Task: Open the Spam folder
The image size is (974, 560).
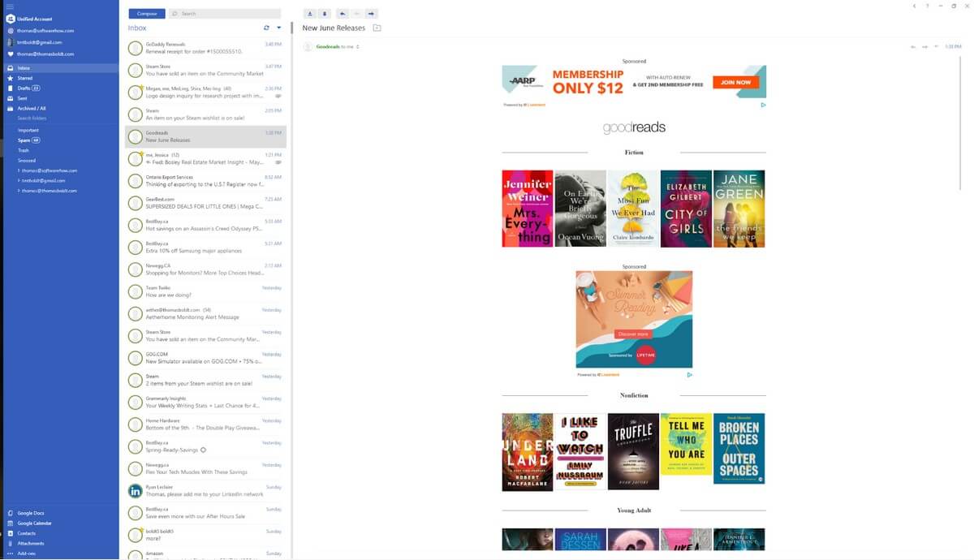Action: tap(28, 140)
